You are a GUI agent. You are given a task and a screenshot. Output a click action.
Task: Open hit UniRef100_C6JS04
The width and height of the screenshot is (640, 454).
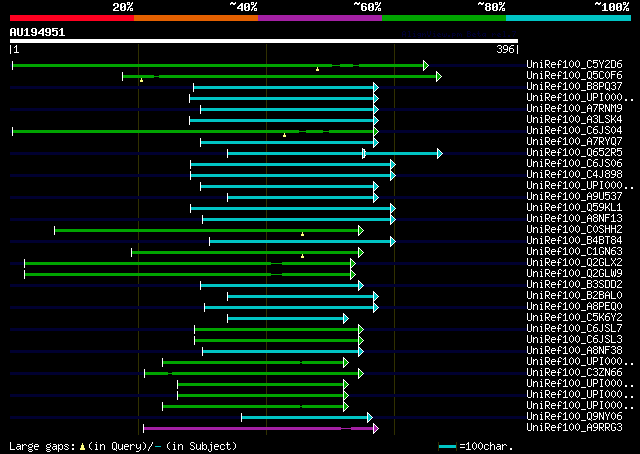click(574, 130)
